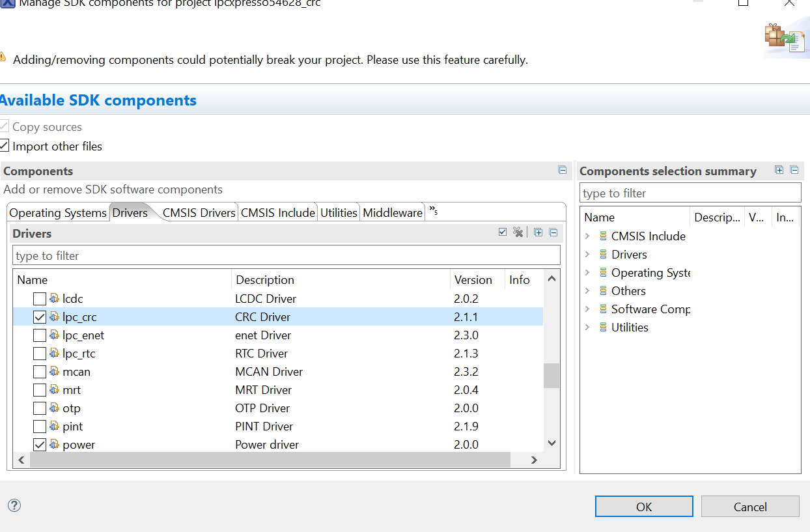Image resolution: width=810 pixels, height=532 pixels.
Task: Click the lpc_crc plugin package icon
Action: tap(54, 316)
